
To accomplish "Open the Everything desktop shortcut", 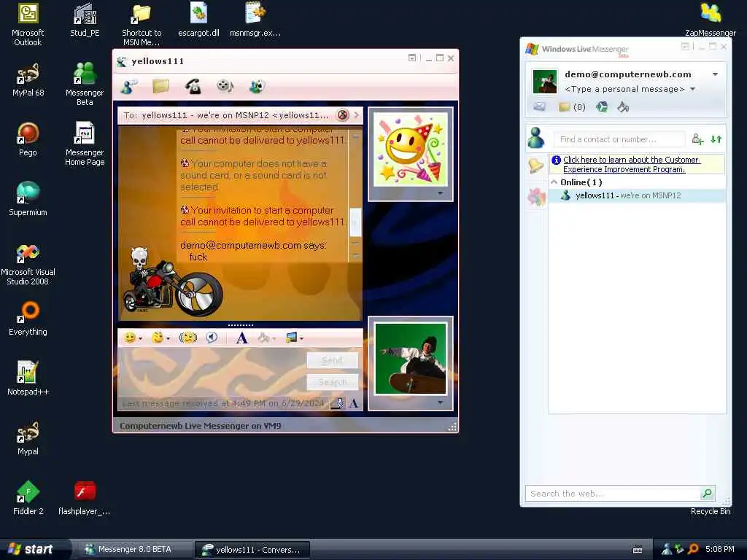I will [x=28, y=318].
